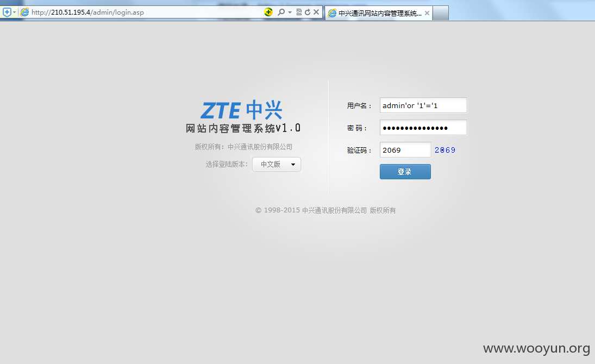This screenshot has width=595, height=364.
Task: Click the magnifier search icon in address bar
Action: (x=281, y=12)
